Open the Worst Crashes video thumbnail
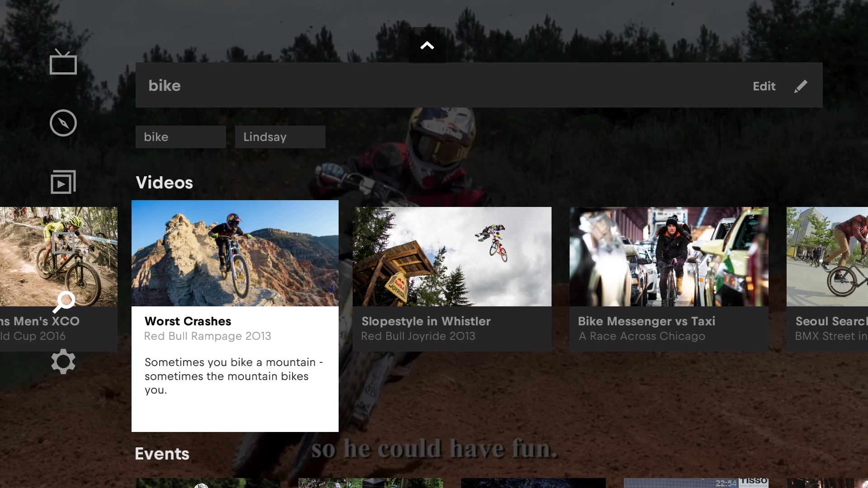 (235, 253)
